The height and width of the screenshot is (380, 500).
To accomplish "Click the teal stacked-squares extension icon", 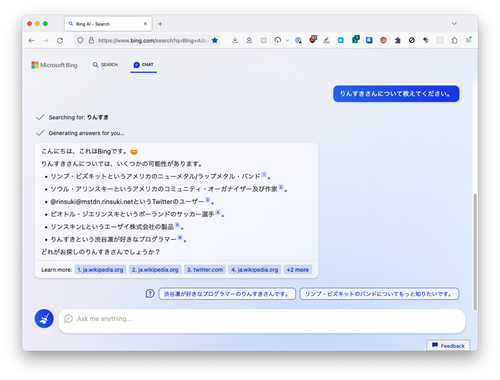I will point(355,40).
